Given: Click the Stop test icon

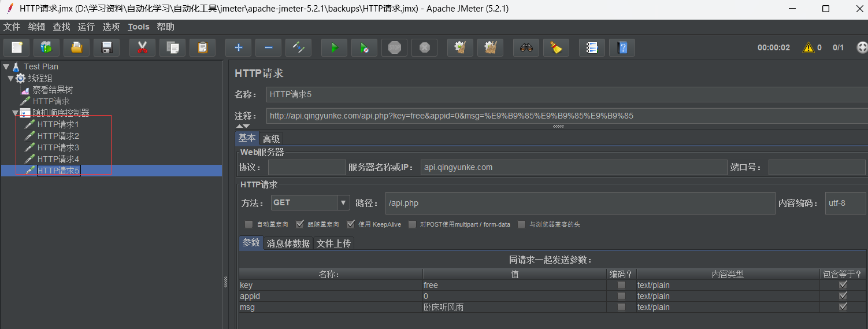Looking at the screenshot, I should [394, 47].
